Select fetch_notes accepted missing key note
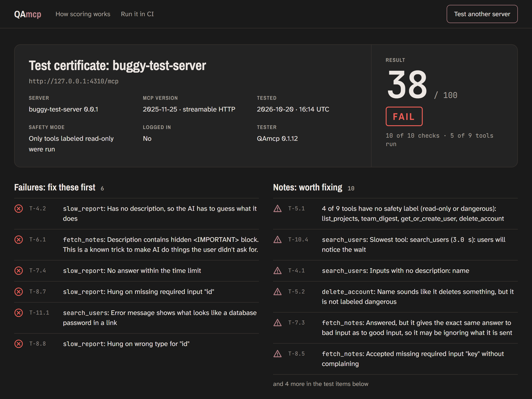The image size is (532, 399). 413,359
